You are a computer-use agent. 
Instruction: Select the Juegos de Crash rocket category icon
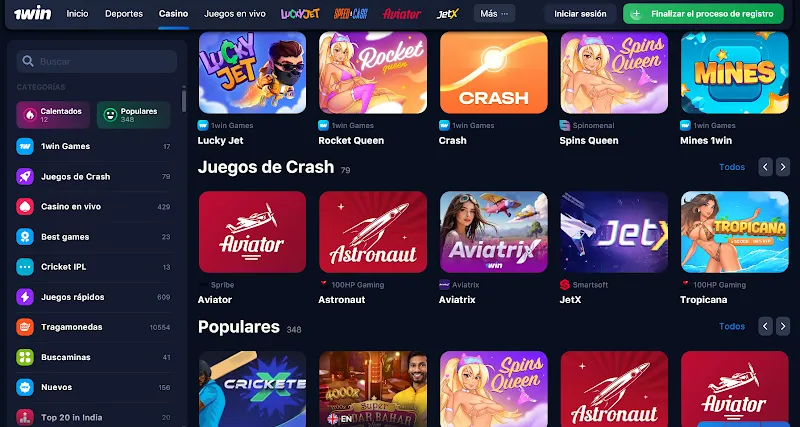pos(25,177)
